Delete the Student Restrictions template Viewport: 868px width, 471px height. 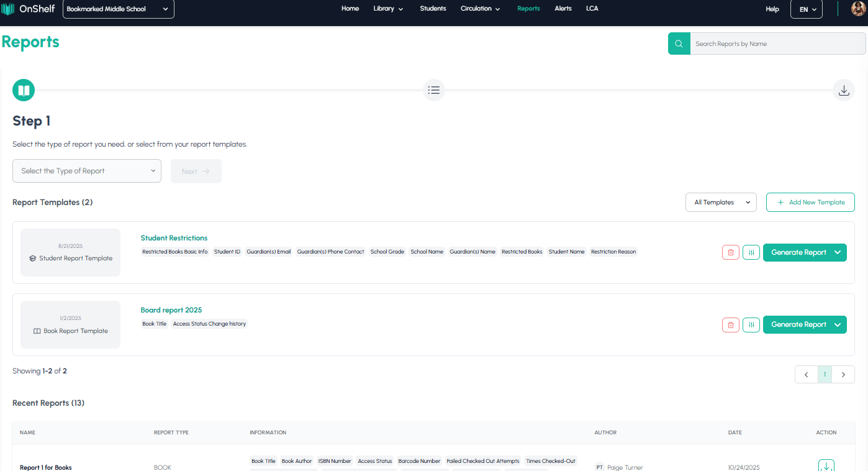click(731, 252)
